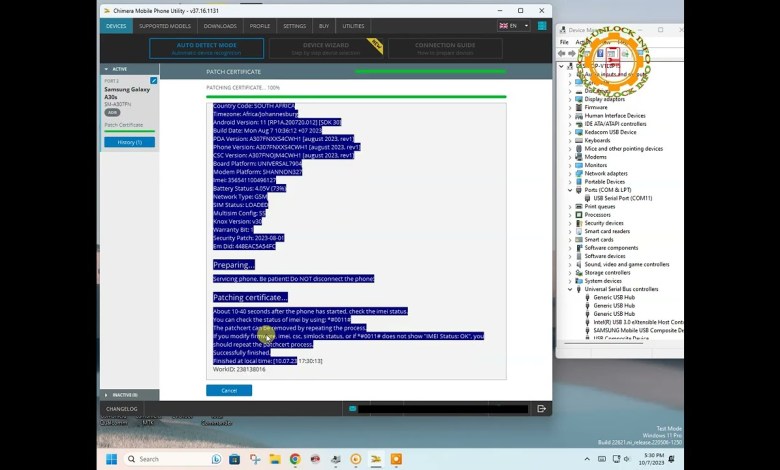This screenshot has height=470, width=780.
Task: Collapse Universal Serial Bus controllers node
Action: 570,289
